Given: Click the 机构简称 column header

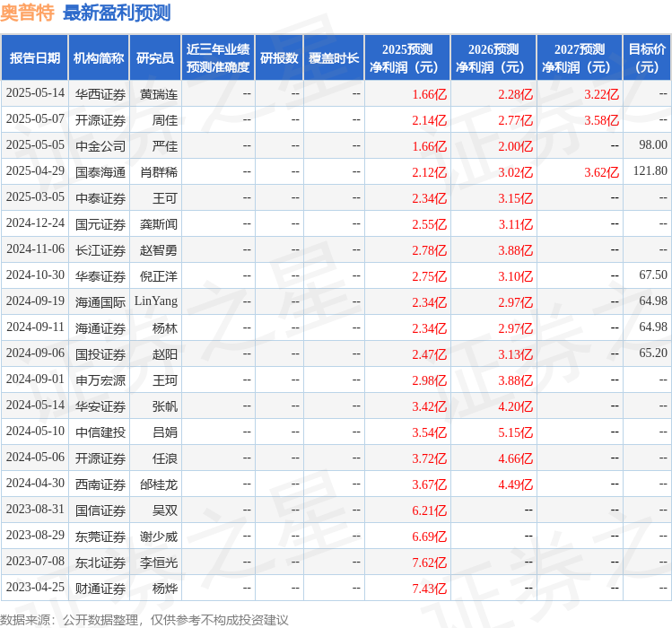Looking at the screenshot, I should coord(99,58).
